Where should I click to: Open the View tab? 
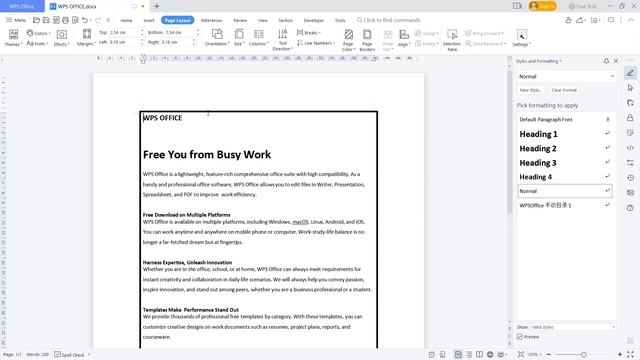[x=262, y=20]
